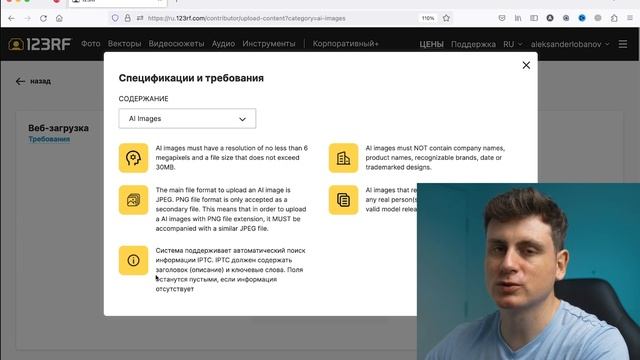Open the Аудио menu
Image resolution: width=640 pixels, height=360 pixels.
(223, 44)
